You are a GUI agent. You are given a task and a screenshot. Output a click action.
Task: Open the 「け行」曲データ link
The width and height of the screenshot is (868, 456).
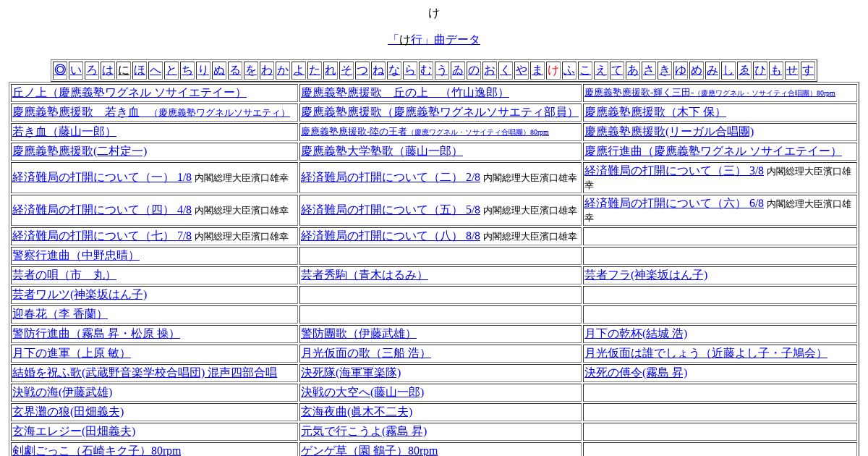point(434,39)
